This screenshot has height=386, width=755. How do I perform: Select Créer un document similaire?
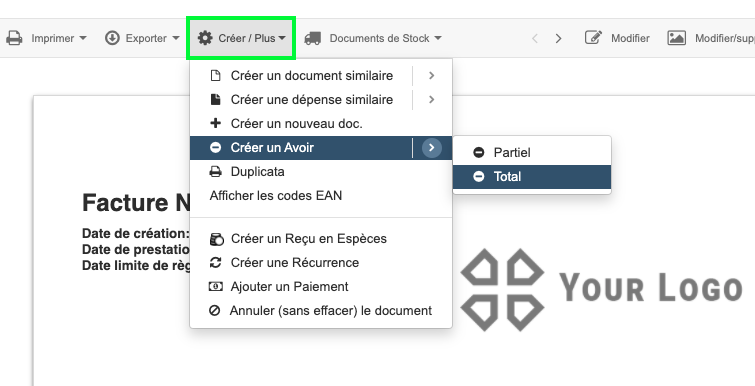312,76
